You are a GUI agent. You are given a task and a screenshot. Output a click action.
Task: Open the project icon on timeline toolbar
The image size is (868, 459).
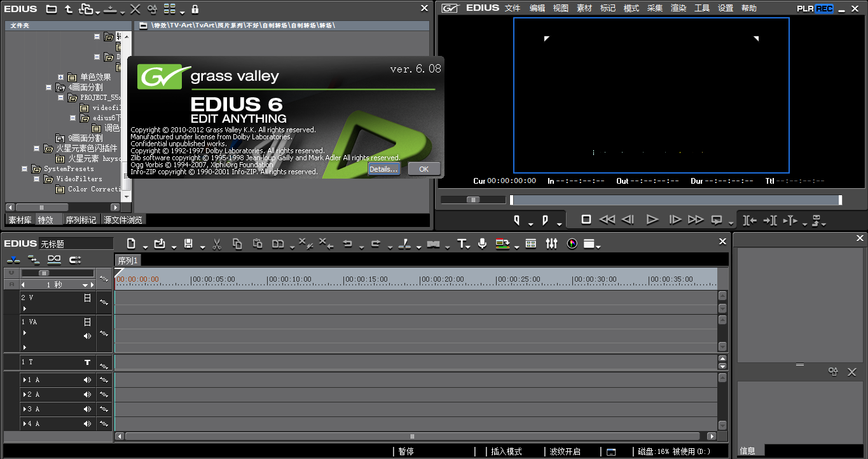coord(160,243)
